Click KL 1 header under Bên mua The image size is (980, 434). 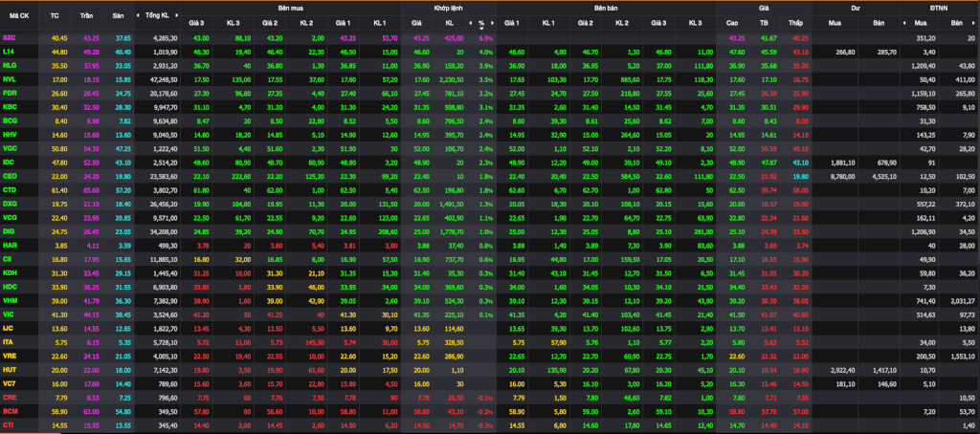(380, 23)
